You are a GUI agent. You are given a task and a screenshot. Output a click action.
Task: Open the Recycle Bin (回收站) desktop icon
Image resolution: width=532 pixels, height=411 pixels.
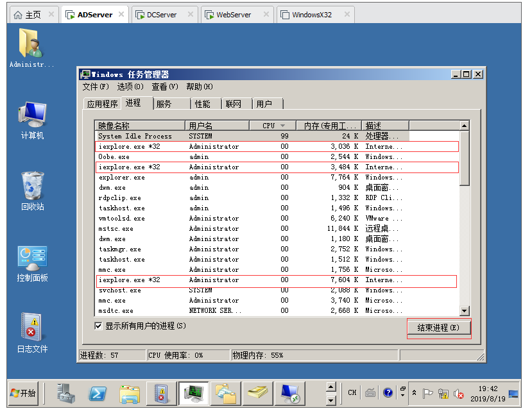point(32,187)
